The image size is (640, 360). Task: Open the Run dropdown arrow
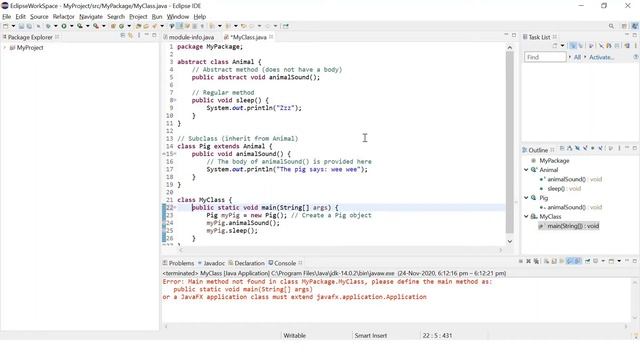[71, 26]
